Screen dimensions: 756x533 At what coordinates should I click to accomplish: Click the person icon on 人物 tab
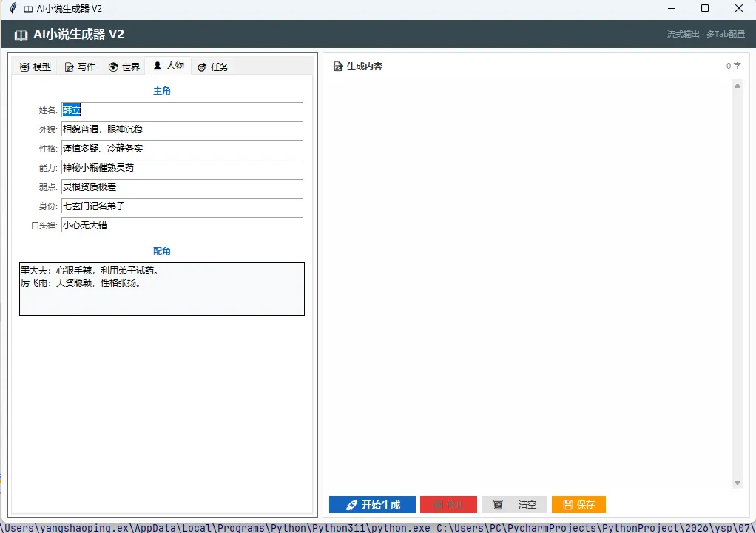[x=157, y=66]
